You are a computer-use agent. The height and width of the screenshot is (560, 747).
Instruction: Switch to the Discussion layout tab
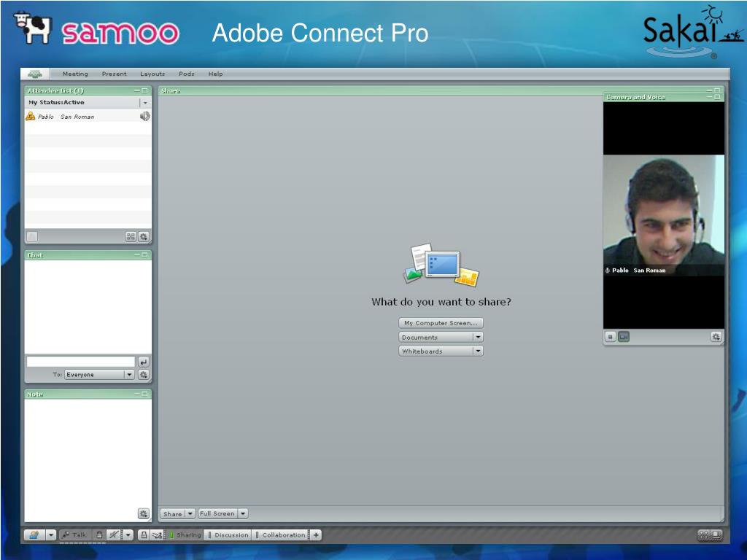228,534
